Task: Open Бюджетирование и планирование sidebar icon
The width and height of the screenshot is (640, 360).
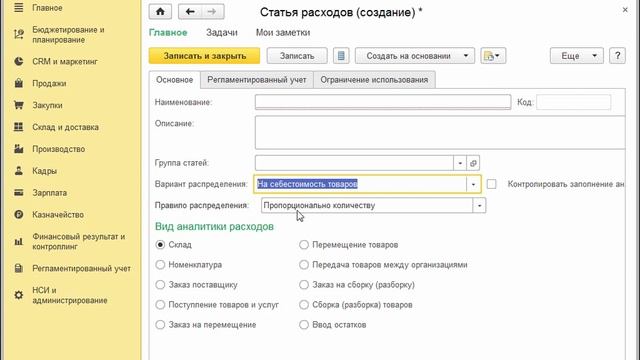Action: click(x=19, y=35)
